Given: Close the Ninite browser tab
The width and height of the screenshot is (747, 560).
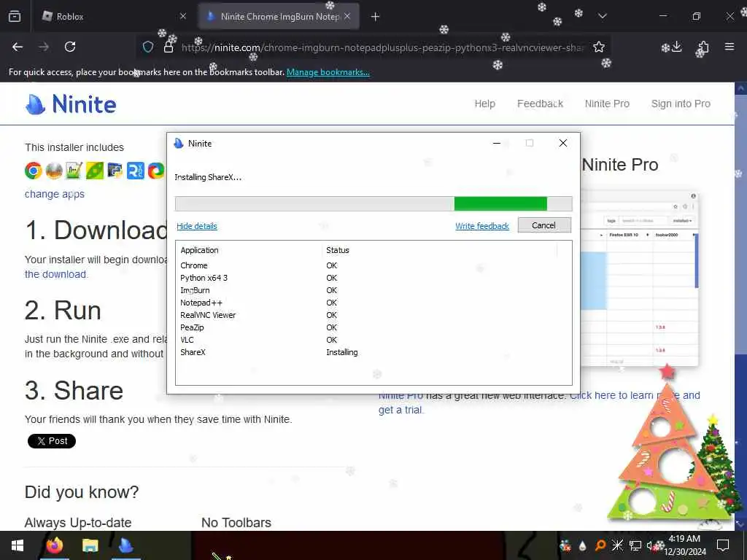Looking at the screenshot, I should point(347,16).
